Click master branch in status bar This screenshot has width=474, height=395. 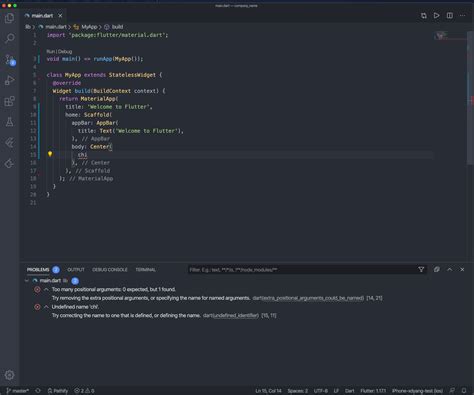click(17, 391)
